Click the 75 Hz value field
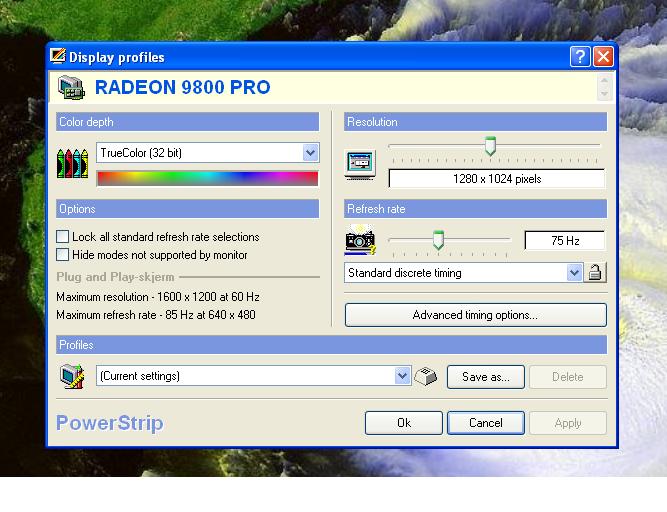Viewport: 667px width, 512px height. [565, 241]
